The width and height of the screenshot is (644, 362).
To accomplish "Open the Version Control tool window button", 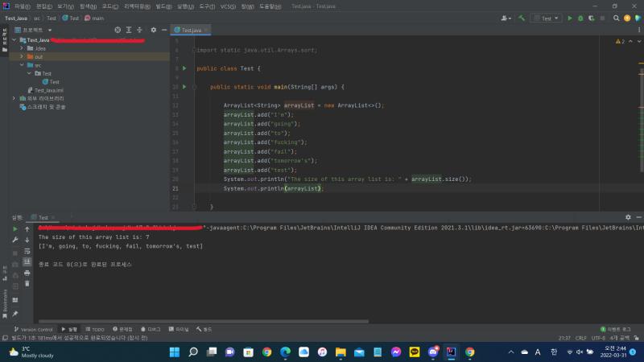I will (x=33, y=330).
